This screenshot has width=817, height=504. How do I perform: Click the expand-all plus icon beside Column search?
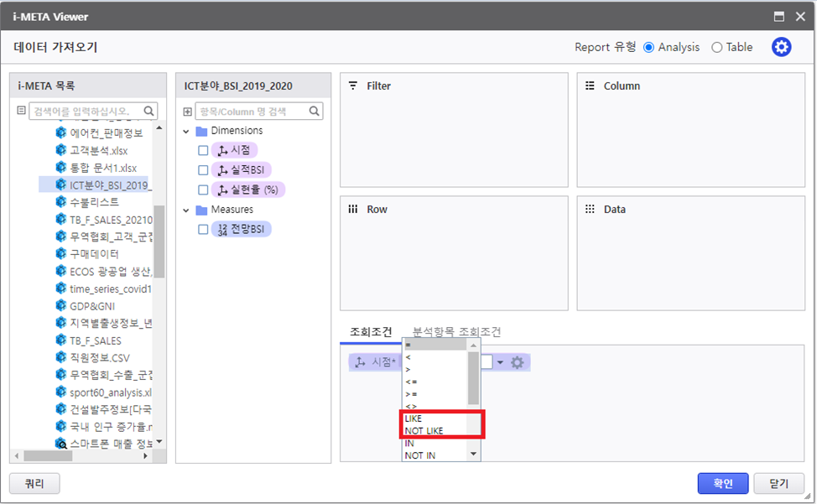pyautogui.click(x=188, y=111)
